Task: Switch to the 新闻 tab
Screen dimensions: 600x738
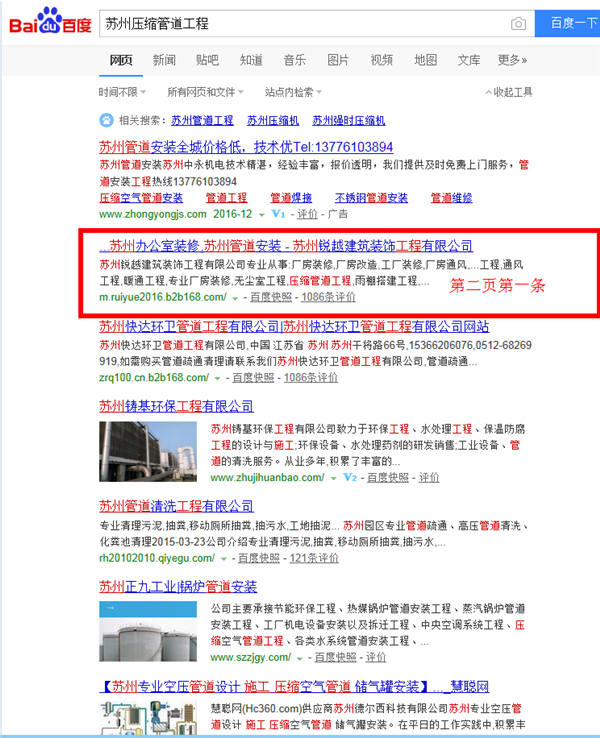Action: (164, 60)
